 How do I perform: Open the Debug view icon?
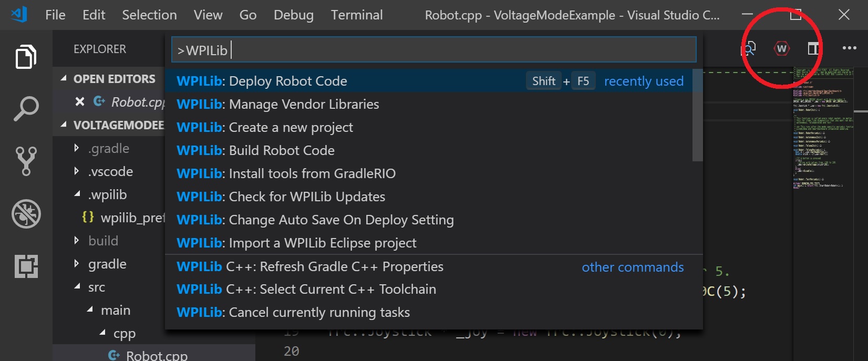coord(26,214)
